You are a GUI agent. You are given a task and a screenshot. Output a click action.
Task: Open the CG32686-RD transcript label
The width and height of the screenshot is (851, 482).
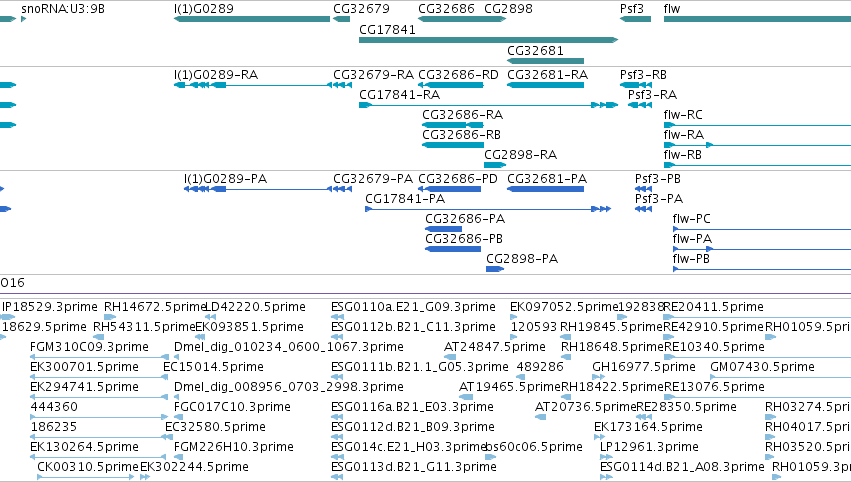(x=458, y=75)
